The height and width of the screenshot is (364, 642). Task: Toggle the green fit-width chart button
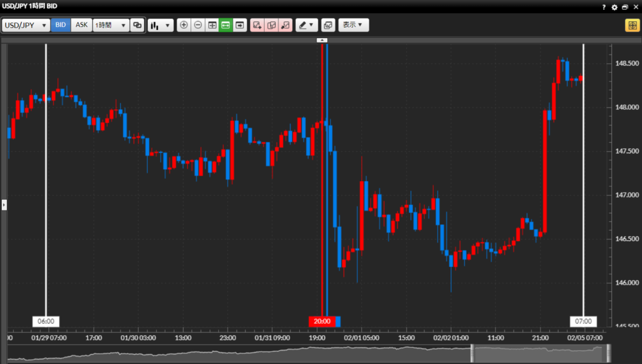226,25
